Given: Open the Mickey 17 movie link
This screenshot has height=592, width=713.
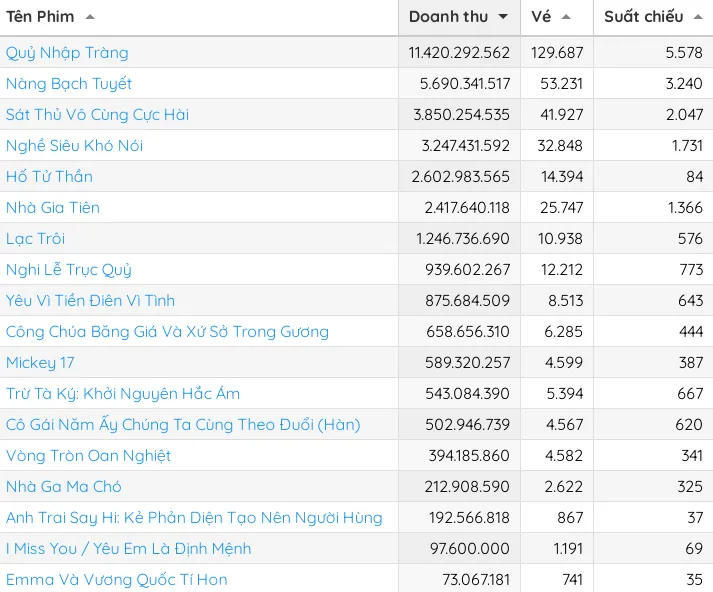Looking at the screenshot, I should point(40,362).
